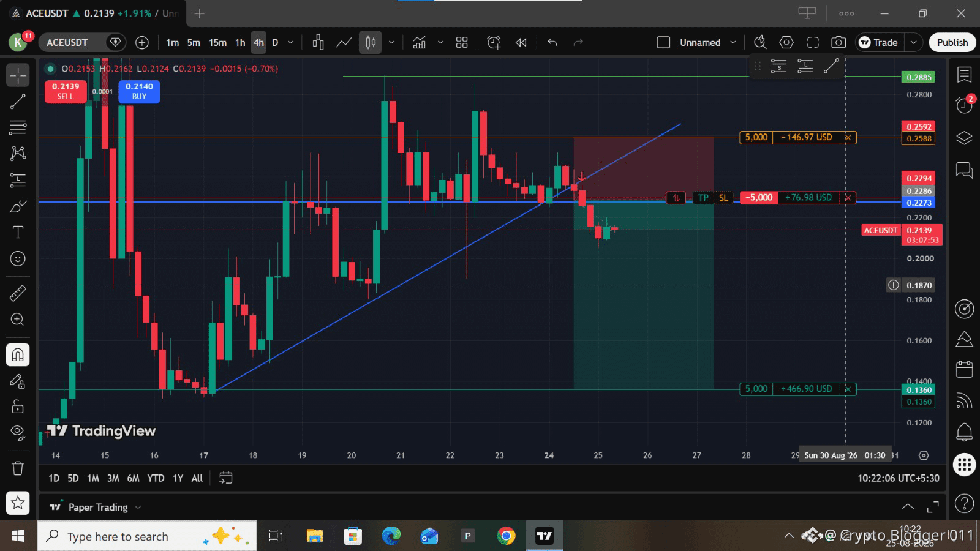
Task: Open chart settings hexagon icon
Action: (x=786, y=42)
